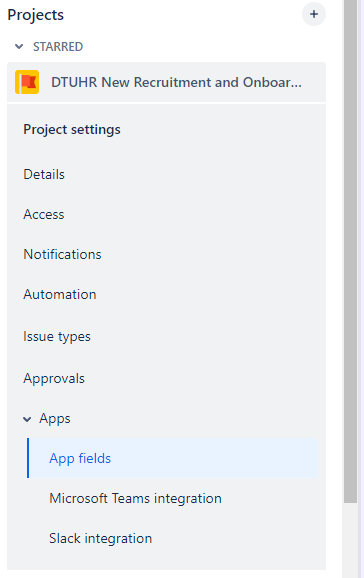Open the DTUHR New Recruitment and Onboarding project
The width and height of the screenshot is (364, 578).
(x=166, y=82)
